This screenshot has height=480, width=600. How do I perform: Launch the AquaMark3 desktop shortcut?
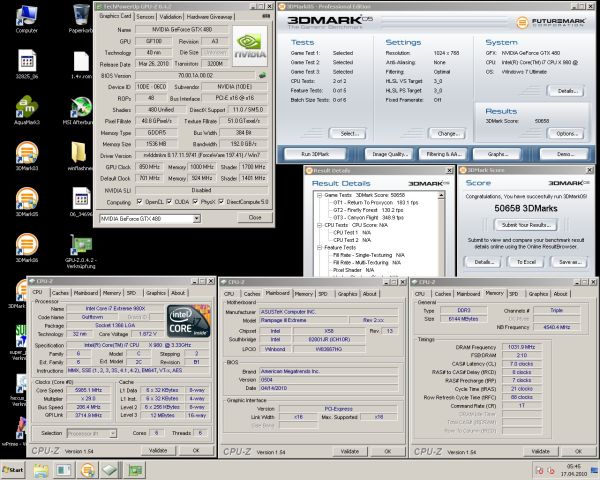(27, 110)
